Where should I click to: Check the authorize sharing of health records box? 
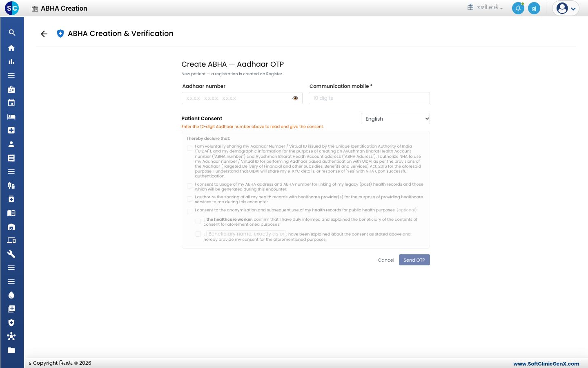(189, 199)
